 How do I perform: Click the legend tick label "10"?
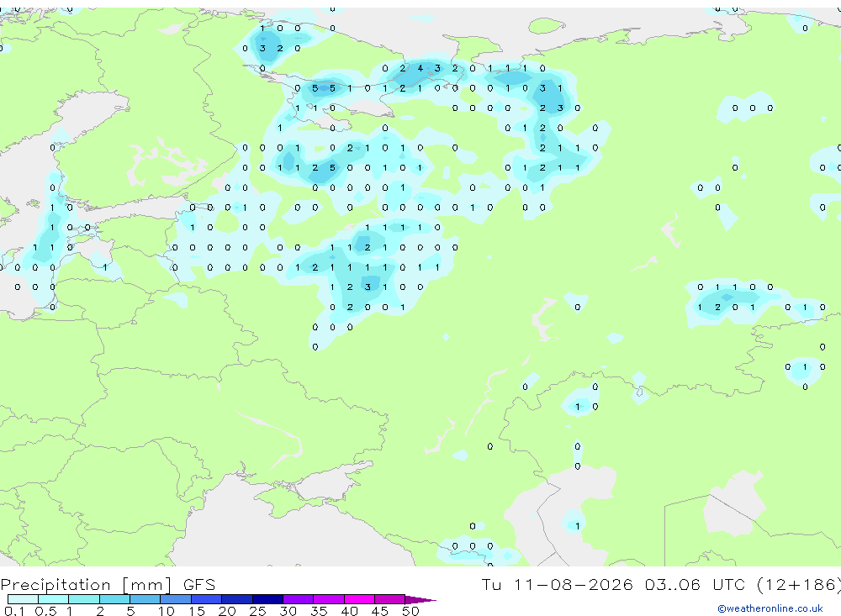tap(166, 611)
